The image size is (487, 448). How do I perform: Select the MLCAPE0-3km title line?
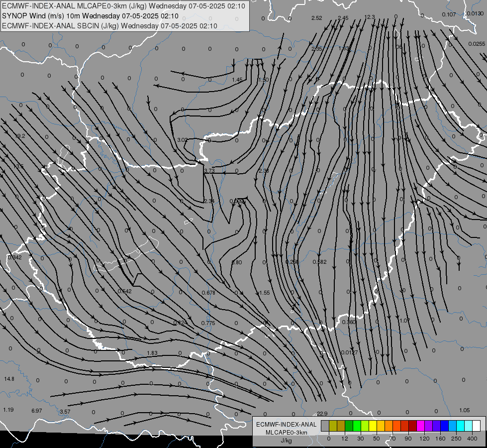click(x=123, y=6)
